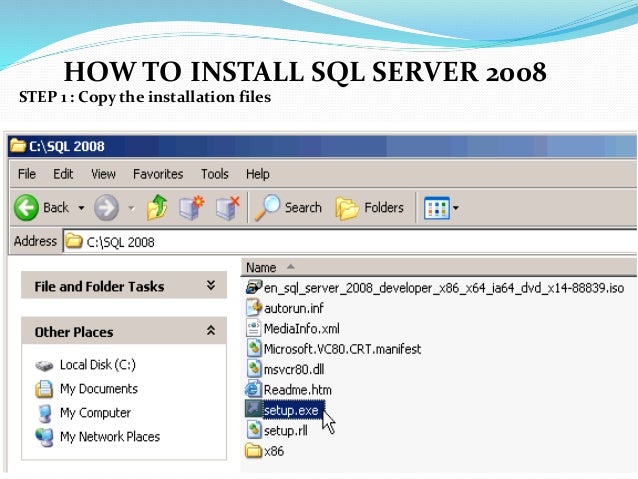Expand the File and Folder Tasks panel
This screenshot has width=638, height=479.
click(211, 285)
